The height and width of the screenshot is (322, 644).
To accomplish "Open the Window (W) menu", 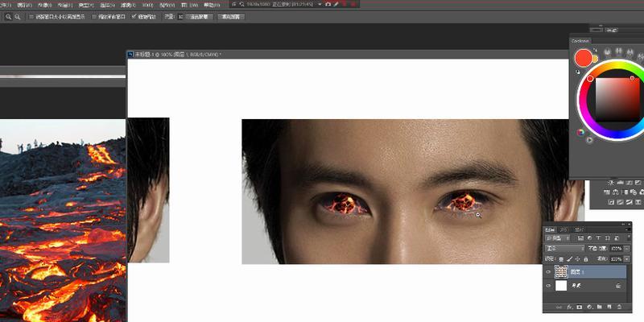I will (x=189, y=5).
